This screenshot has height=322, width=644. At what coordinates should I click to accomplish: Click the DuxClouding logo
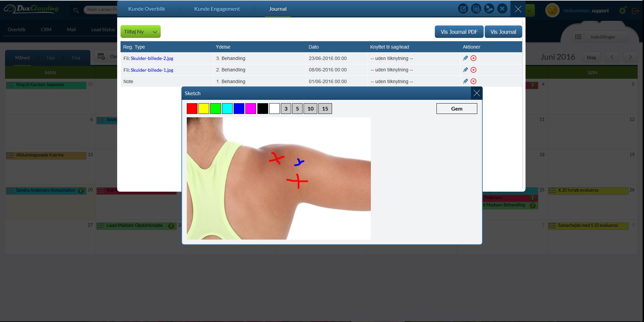coord(31,9)
